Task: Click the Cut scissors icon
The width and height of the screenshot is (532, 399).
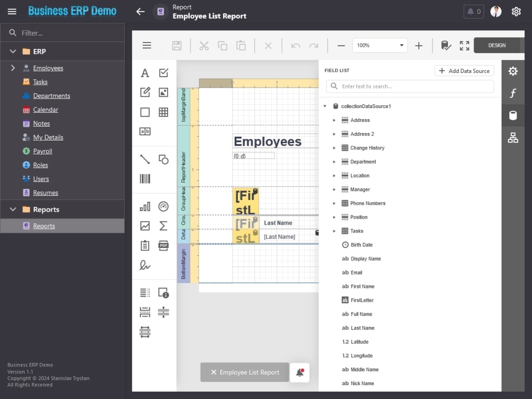Action: coord(204,45)
